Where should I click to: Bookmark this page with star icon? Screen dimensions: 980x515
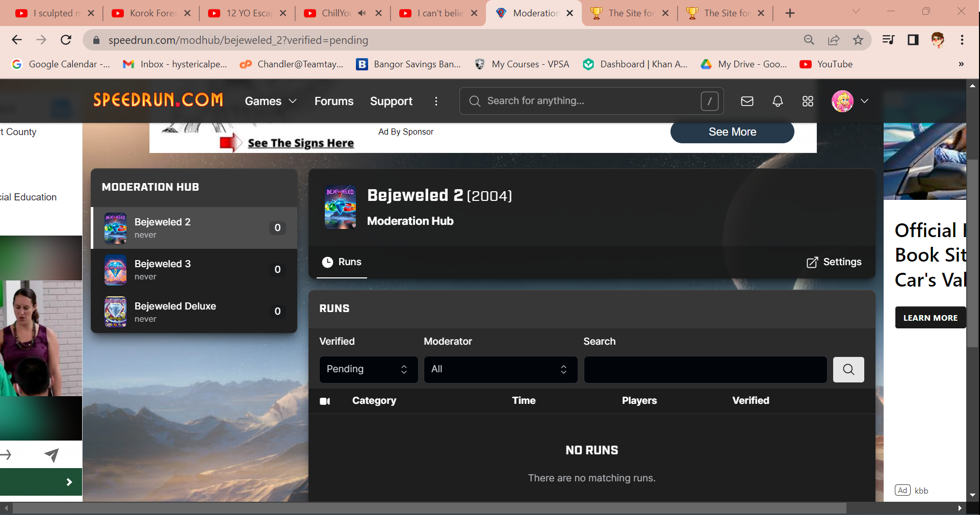click(858, 40)
